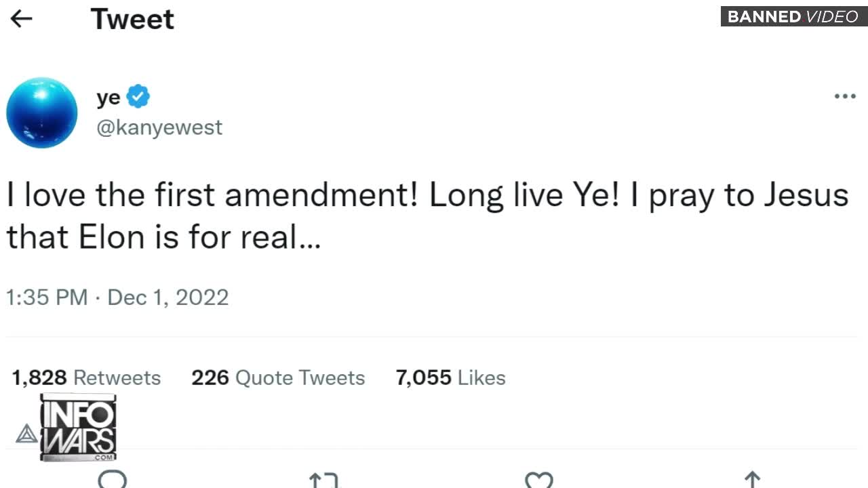Click the blue verified badge
Screen dimensions: 868x488
pos(138,97)
